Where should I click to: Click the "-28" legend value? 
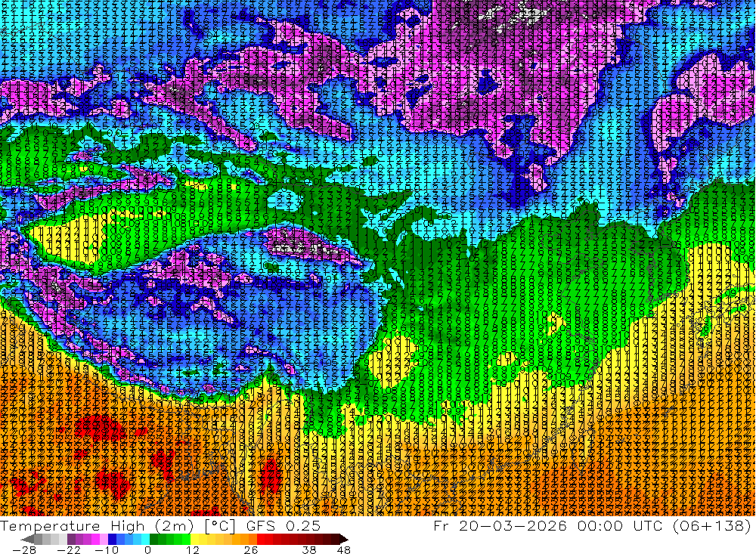coord(24,549)
